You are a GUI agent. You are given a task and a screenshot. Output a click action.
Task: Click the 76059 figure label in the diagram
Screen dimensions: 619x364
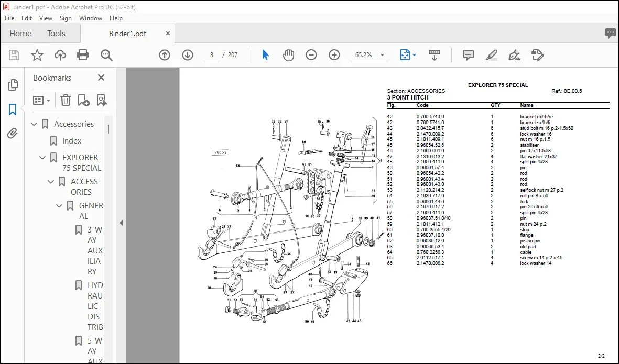point(220,152)
